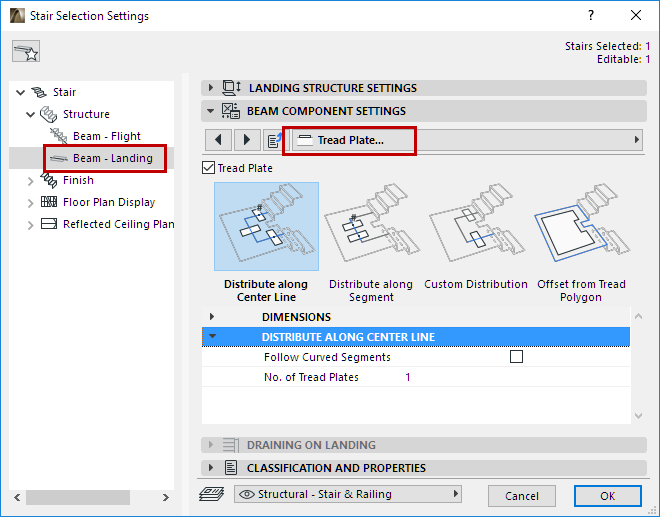Click the Stair icon in tree
This screenshot has height=517, width=660.
(x=40, y=92)
